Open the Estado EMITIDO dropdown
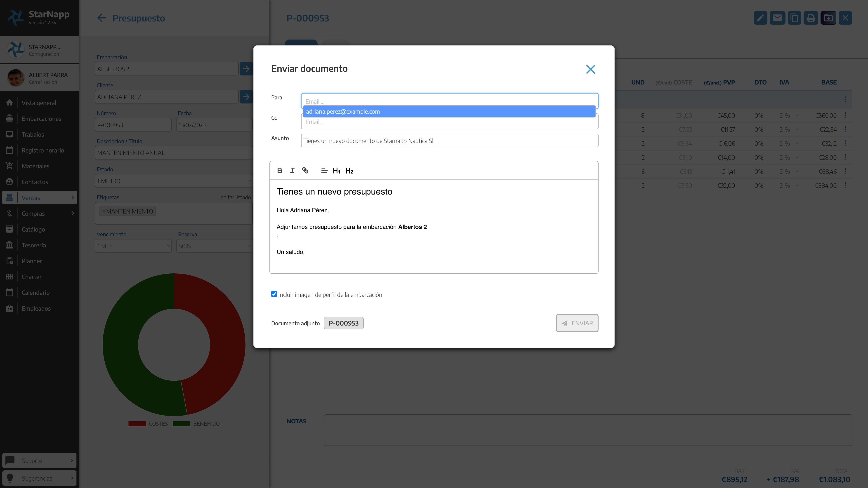The height and width of the screenshot is (488, 868). [x=174, y=181]
